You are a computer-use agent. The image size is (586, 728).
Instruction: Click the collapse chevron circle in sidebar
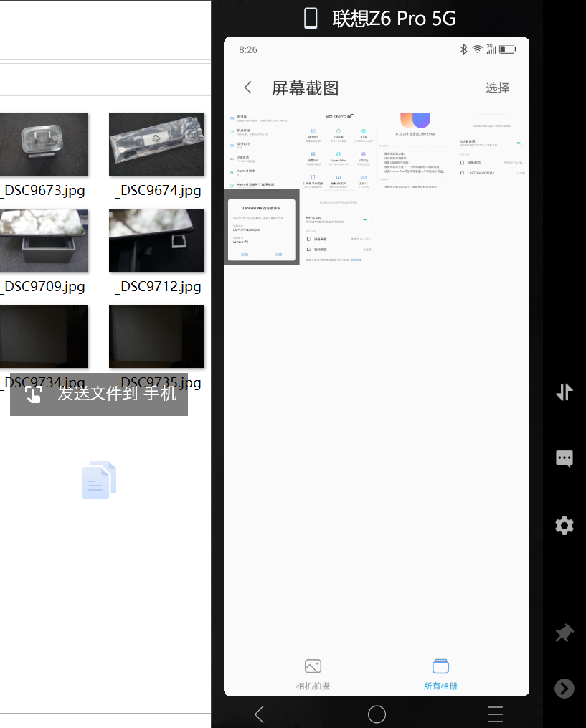(564, 689)
